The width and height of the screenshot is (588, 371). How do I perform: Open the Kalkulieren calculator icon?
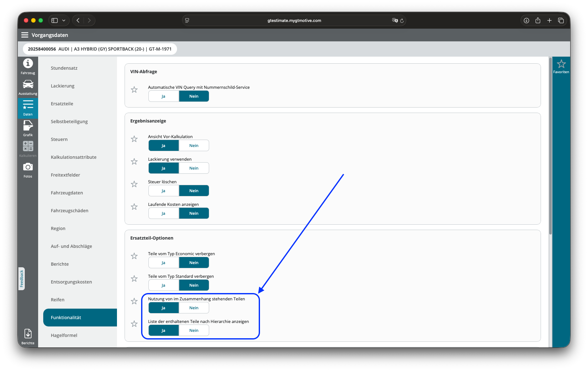point(28,149)
